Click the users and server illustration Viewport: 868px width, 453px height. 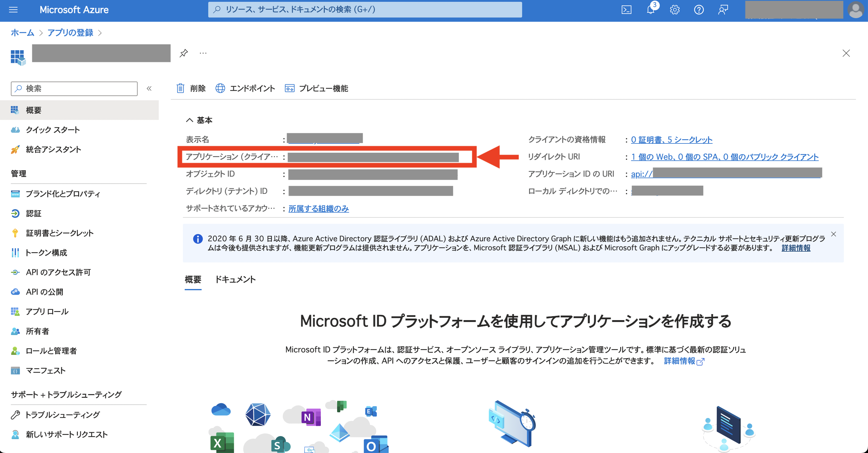tap(729, 429)
